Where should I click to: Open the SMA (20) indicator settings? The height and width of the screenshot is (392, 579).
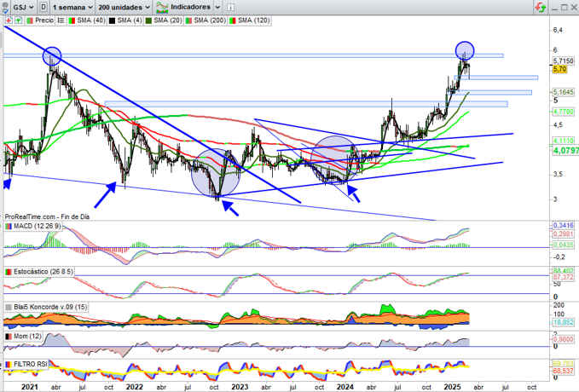(168, 20)
